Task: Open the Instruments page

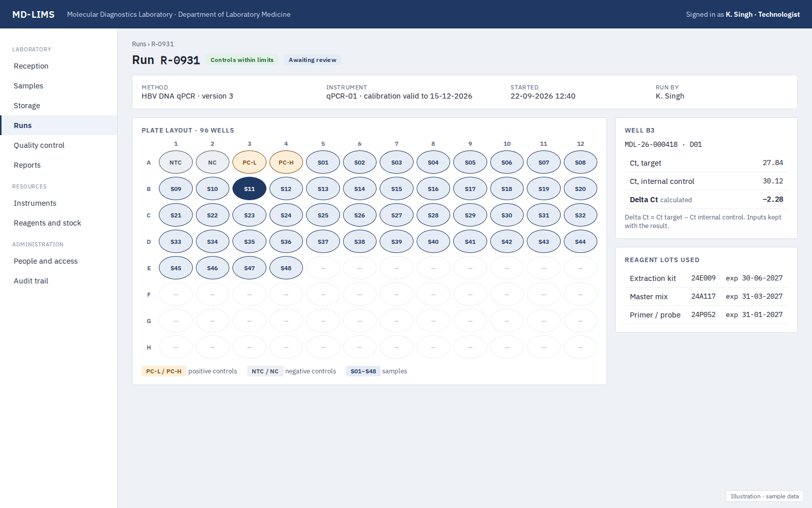Action: pyautogui.click(x=58, y=203)
